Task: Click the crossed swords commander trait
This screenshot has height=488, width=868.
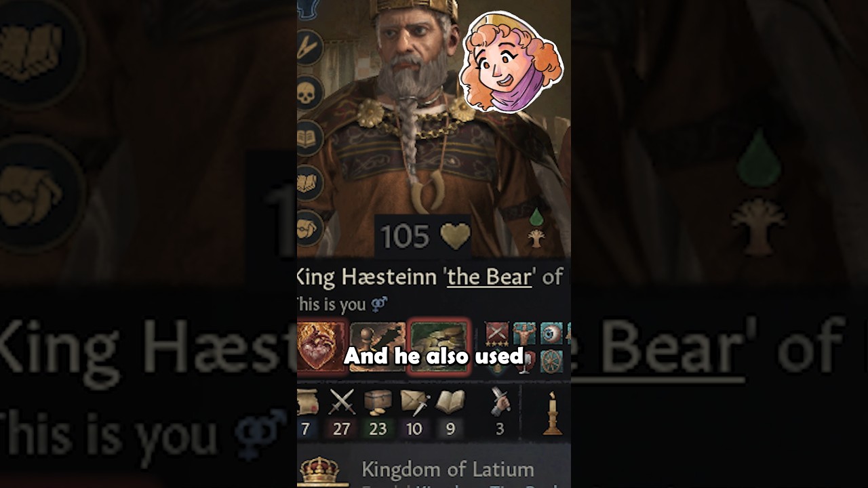Action: coord(496,333)
